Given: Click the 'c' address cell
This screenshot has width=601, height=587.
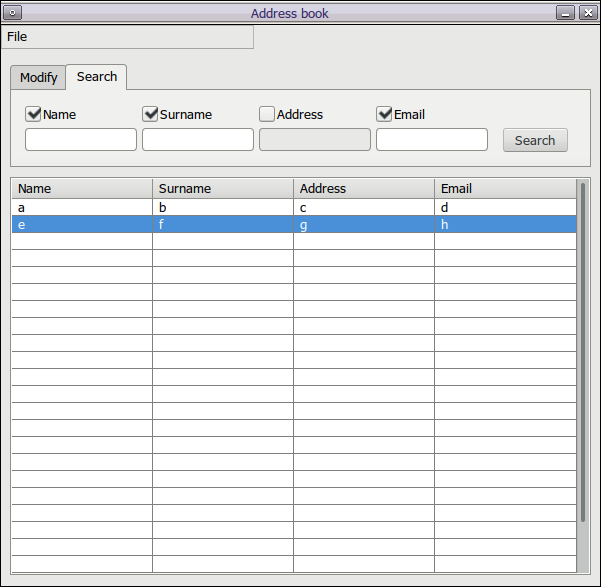Looking at the screenshot, I should click(364, 207).
